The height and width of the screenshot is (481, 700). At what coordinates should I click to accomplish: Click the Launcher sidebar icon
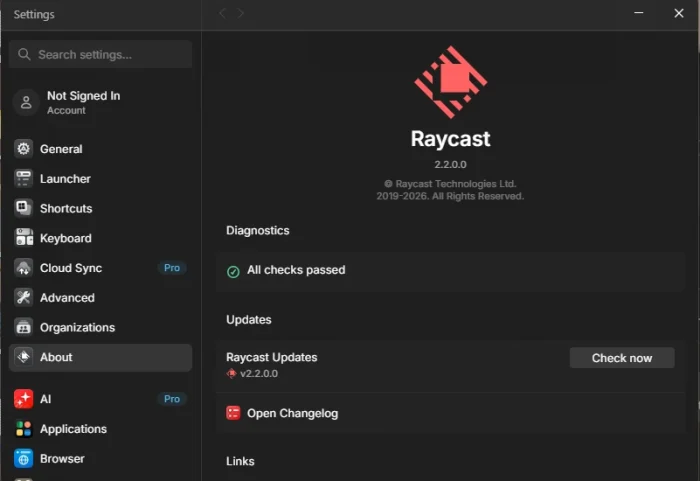[23, 179]
